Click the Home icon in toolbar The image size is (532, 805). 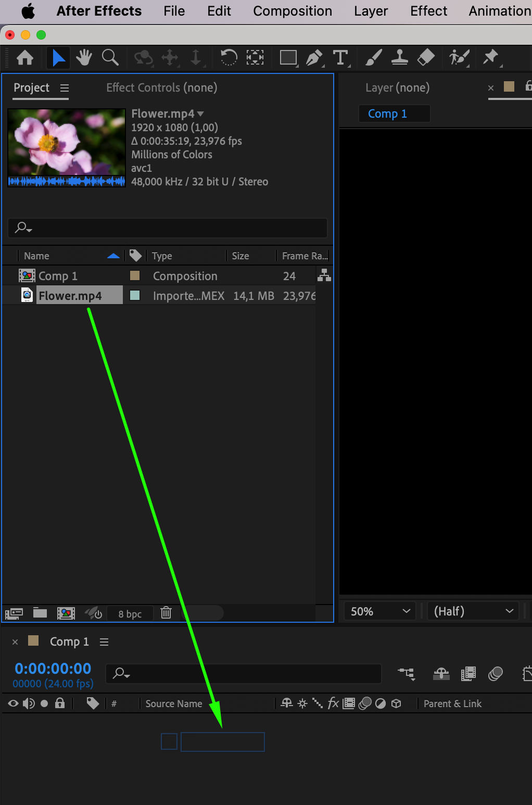tap(25, 57)
